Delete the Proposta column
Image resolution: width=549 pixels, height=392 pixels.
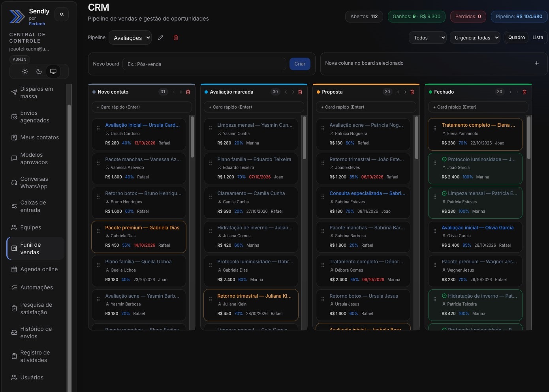(x=412, y=92)
